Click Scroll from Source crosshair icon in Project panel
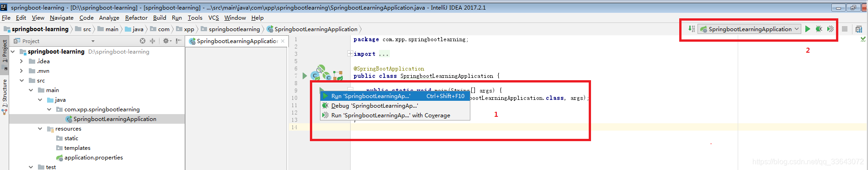868x170 pixels. [x=143, y=41]
